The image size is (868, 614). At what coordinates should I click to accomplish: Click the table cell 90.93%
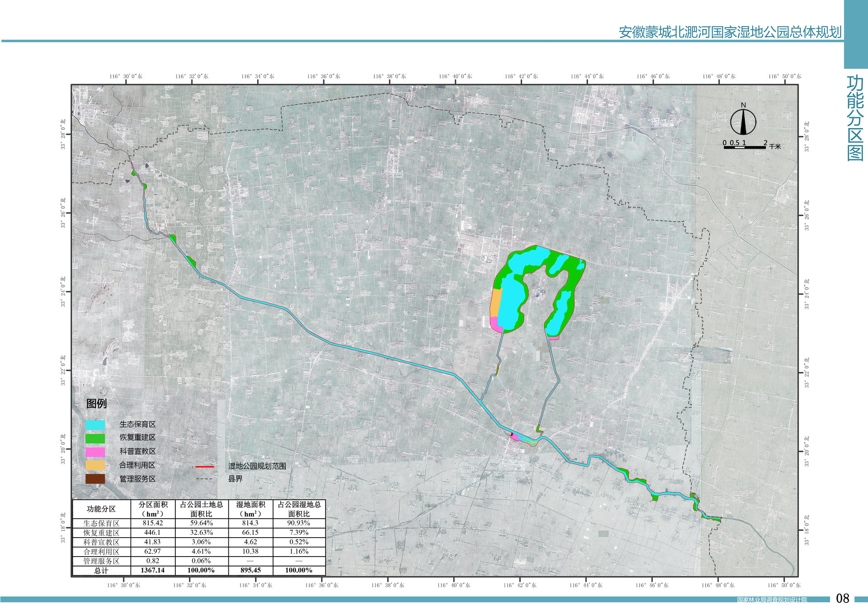tap(299, 523)
